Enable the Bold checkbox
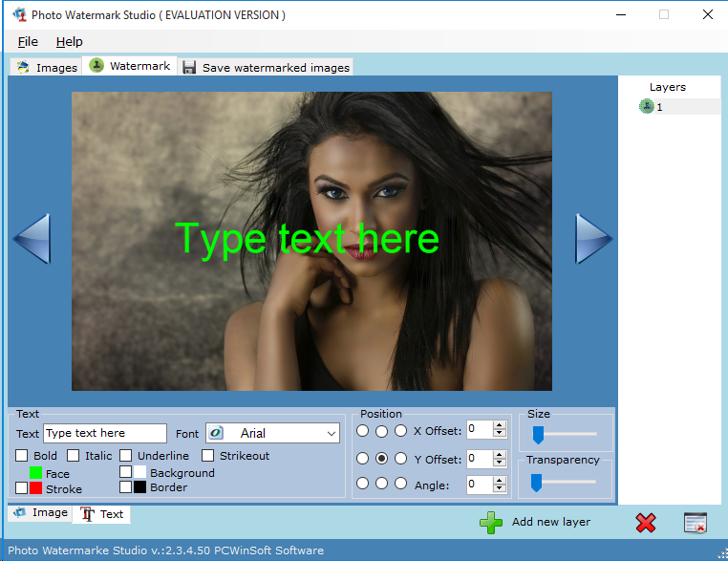 pos(22,456)
